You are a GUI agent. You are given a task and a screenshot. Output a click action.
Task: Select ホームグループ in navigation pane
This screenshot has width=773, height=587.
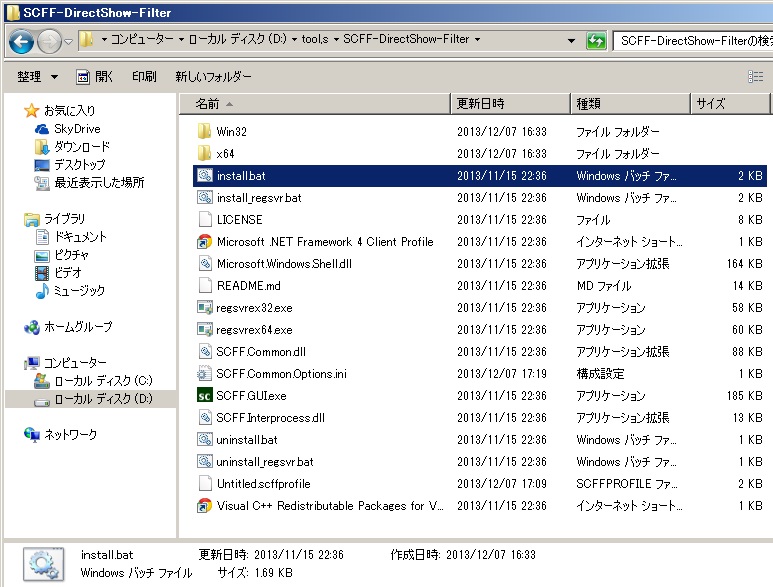78,327
